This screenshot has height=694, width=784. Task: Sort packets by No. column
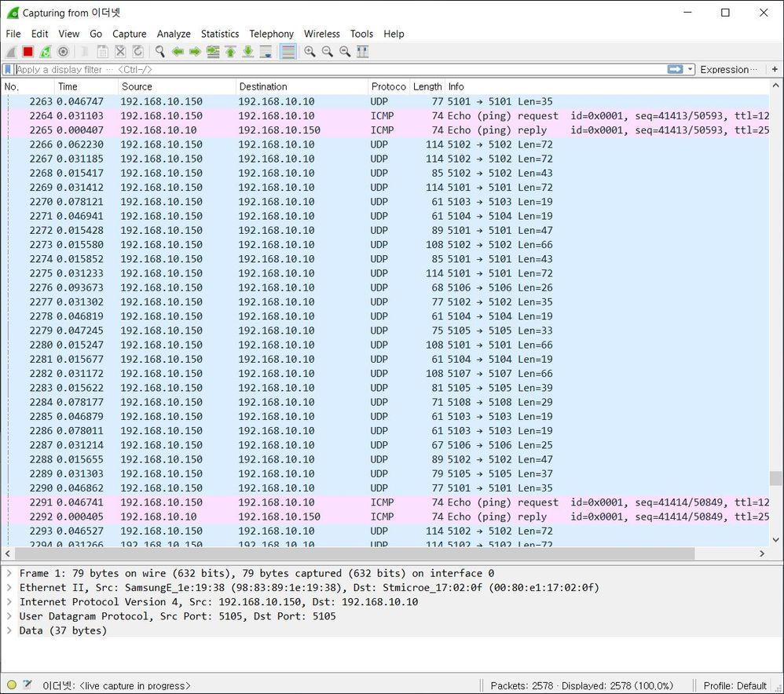[27, 87]
